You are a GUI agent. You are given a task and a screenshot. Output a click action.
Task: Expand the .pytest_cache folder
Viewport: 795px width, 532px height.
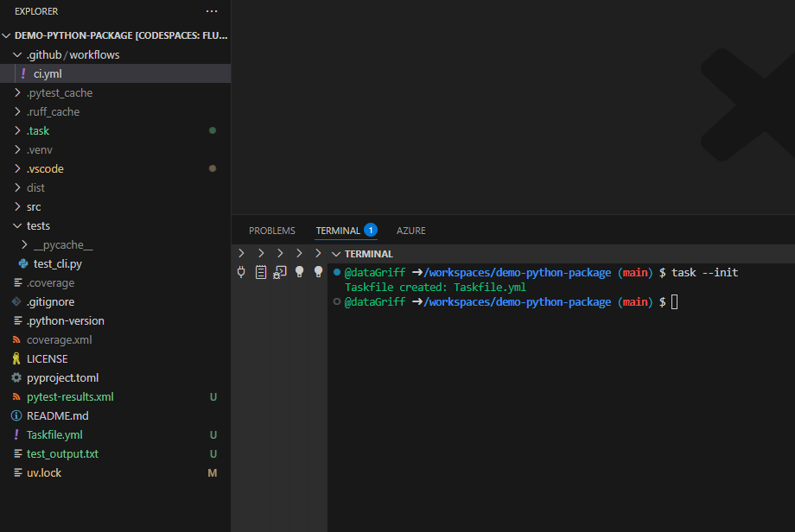coord(17,92)
